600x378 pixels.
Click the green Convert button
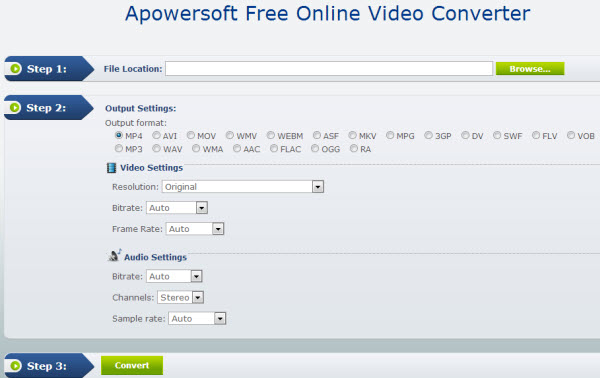(x=132, y=365)
